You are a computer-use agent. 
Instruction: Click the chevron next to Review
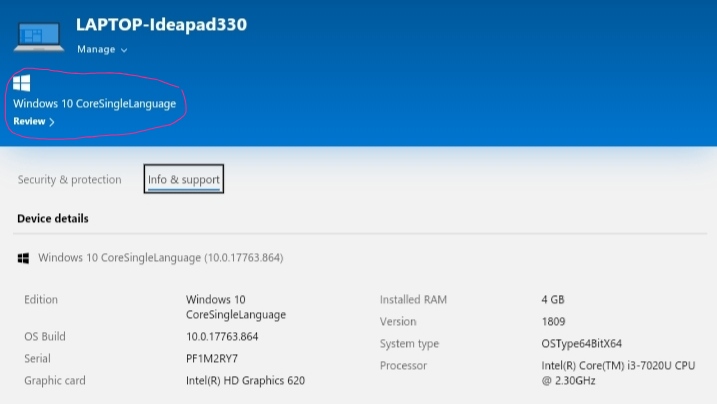pos(52,122)
